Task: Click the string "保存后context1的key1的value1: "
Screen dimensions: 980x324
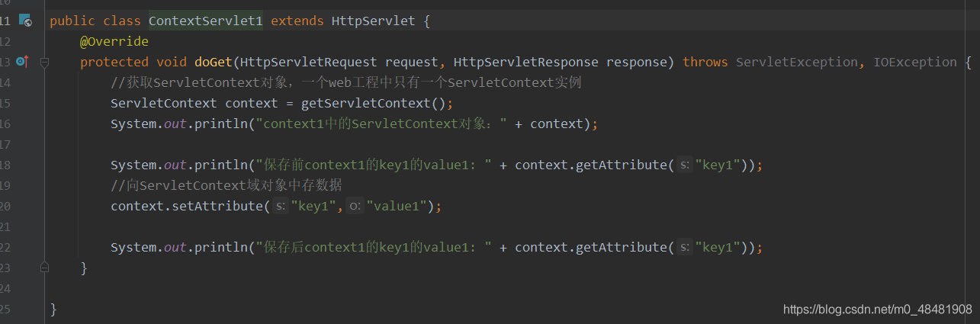Action: 374,247
